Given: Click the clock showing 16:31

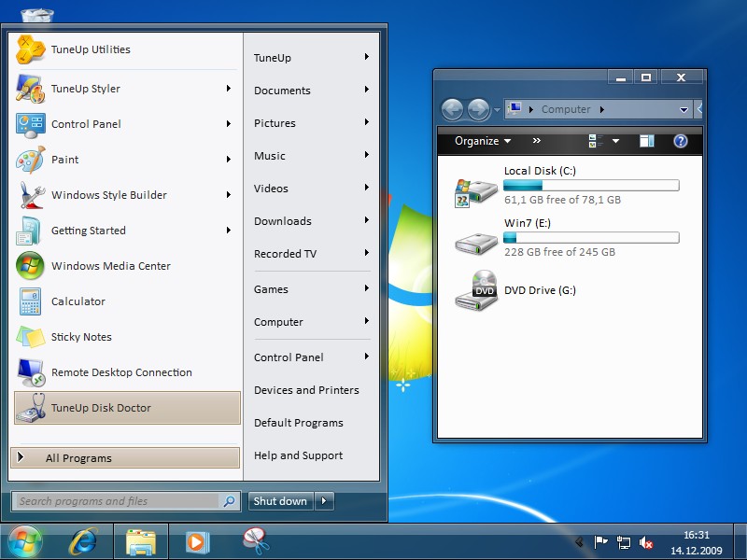Looking at the screenshot, I should pyautogui.click(x=697, y=535).
